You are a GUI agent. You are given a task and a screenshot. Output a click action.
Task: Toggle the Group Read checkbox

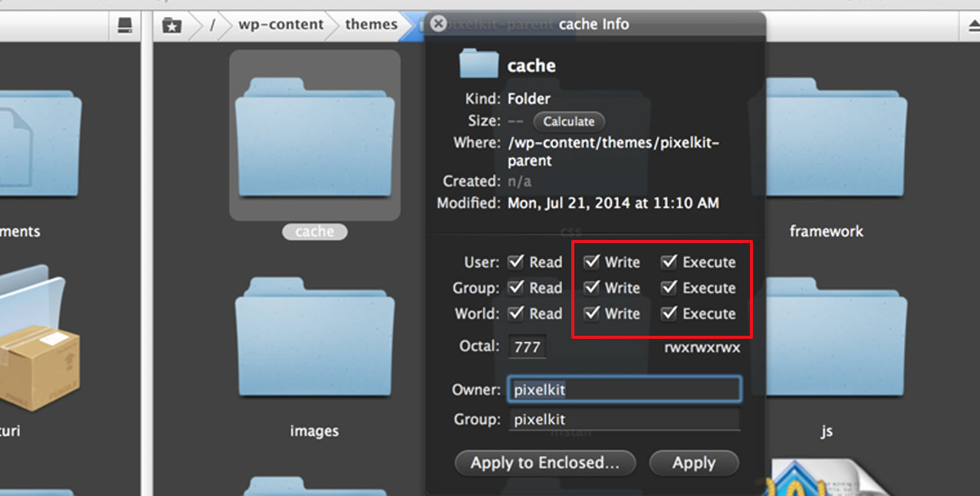pyautogui.click(x=516, y=288)
